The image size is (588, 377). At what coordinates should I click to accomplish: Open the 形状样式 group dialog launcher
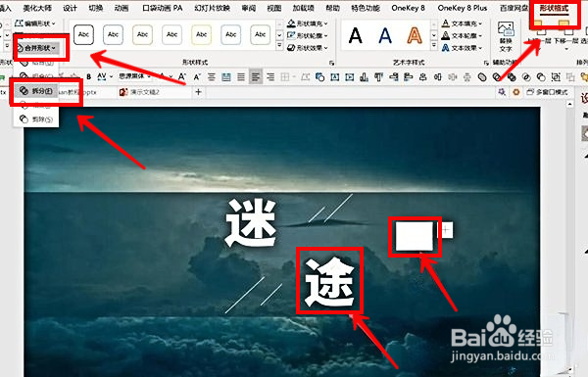tap(332, 63)
